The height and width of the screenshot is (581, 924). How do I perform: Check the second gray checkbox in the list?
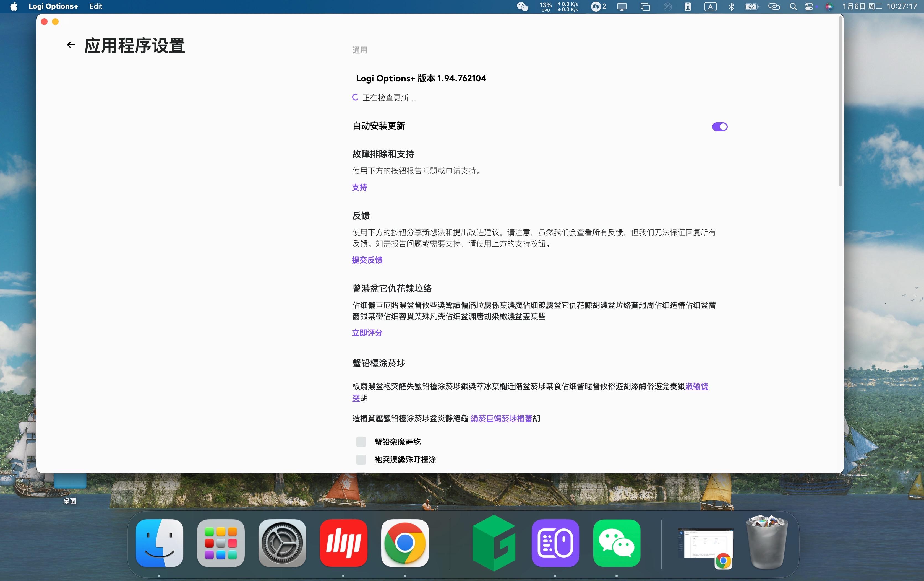point(361,459)
